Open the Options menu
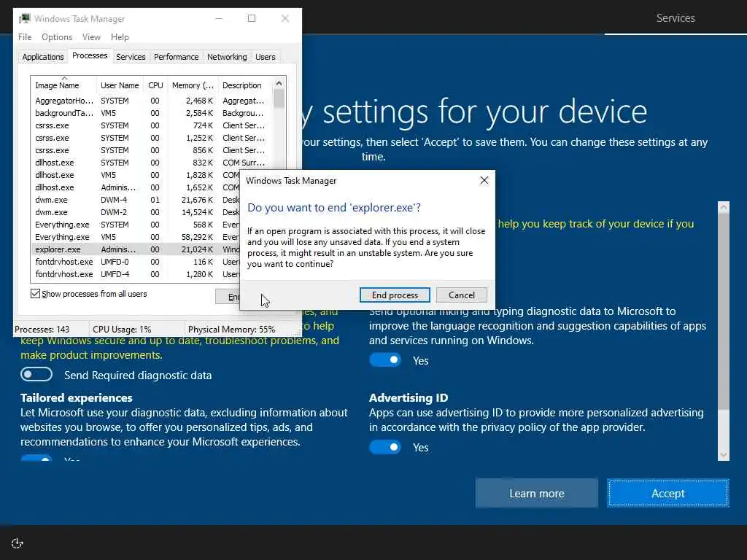747x560 pixels. 57,37
